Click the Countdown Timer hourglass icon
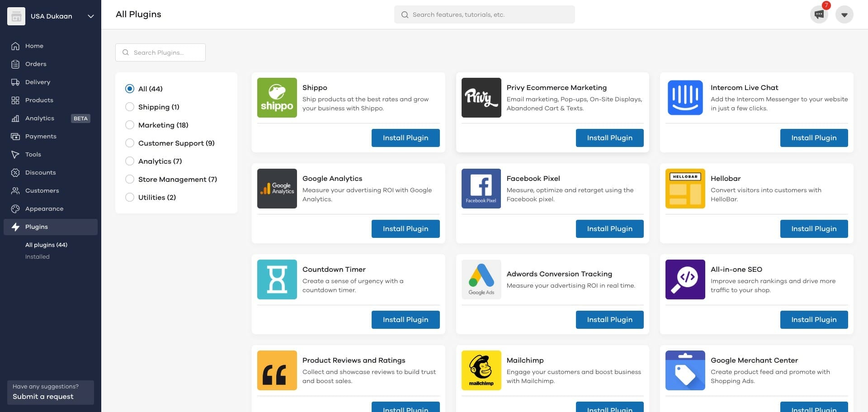 277,279
